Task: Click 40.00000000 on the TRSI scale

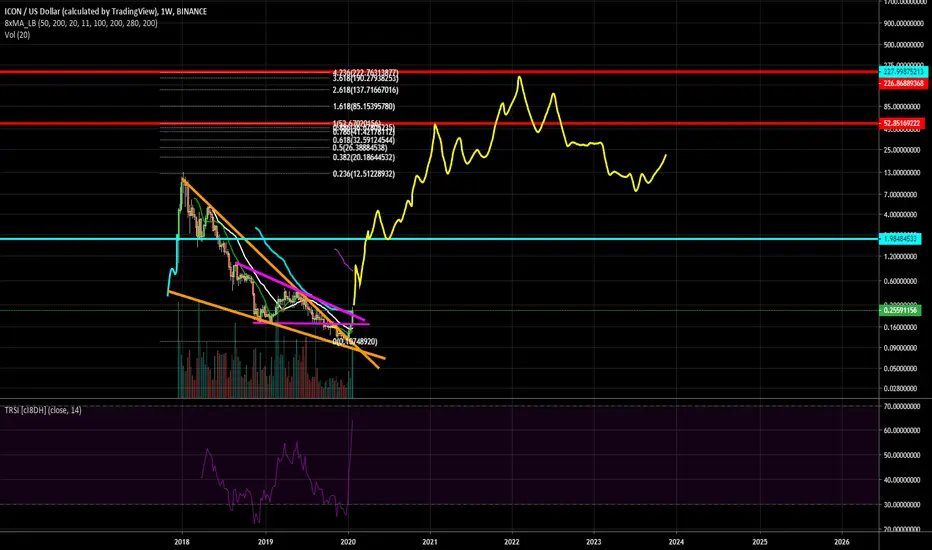Action: pos(902,480)
